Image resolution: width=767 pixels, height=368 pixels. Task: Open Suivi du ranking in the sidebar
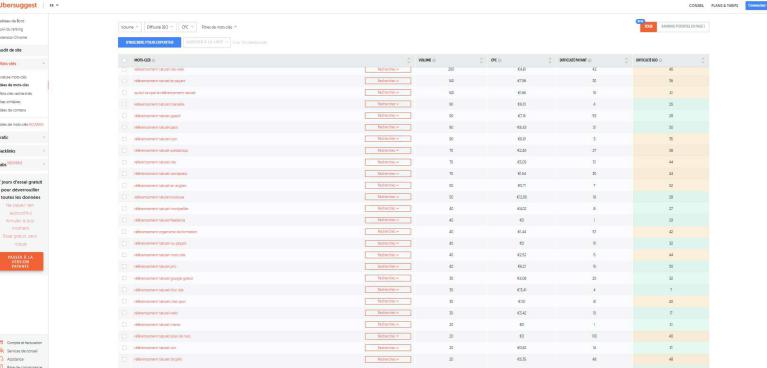click(11, 29)
